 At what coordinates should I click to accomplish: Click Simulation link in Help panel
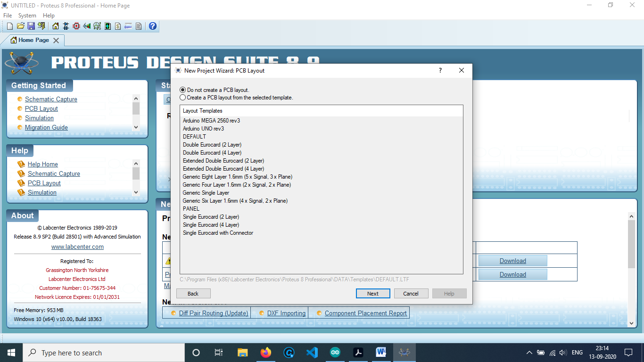point(42,192)
